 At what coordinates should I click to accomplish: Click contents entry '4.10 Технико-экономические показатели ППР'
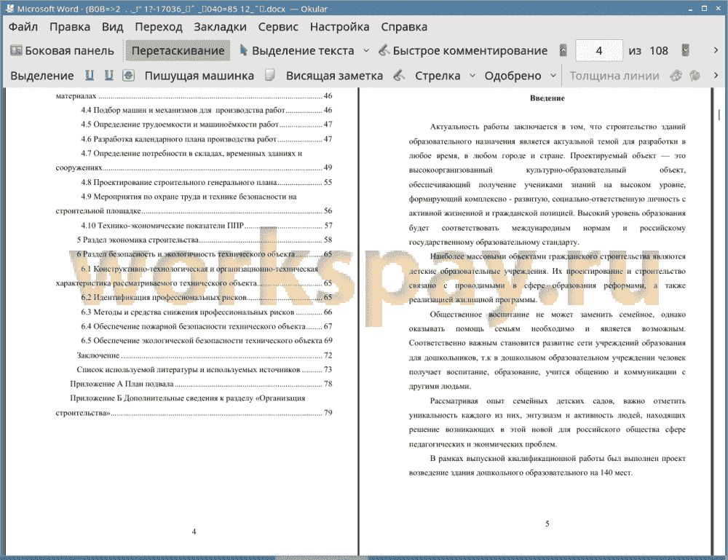(x=207, y=225)
